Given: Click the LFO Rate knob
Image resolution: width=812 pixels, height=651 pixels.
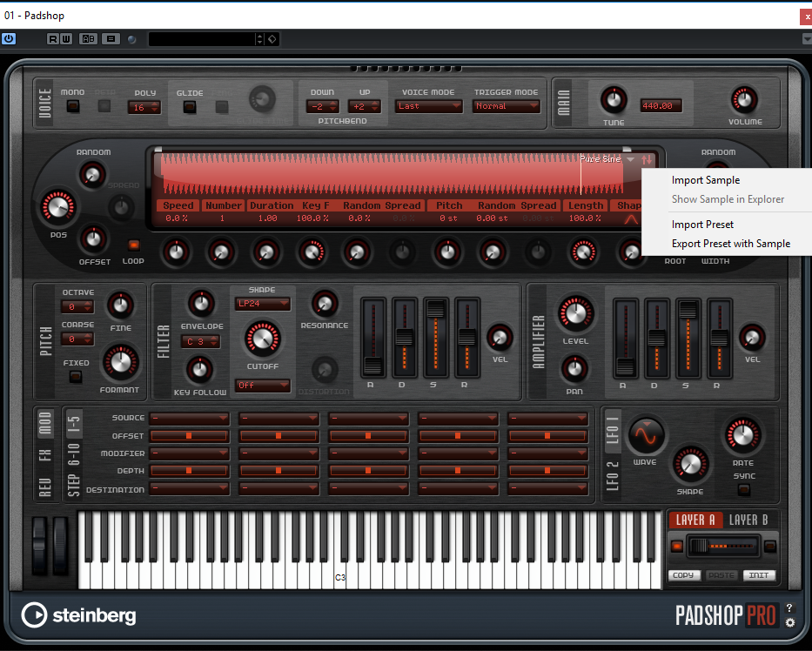Looking at the screenshot, I should pos(743,435).
